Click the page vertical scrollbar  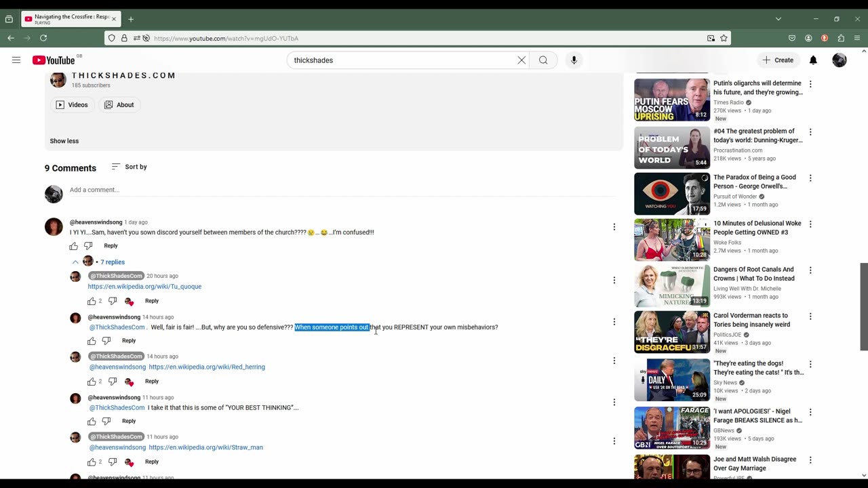tap(864, 307)
